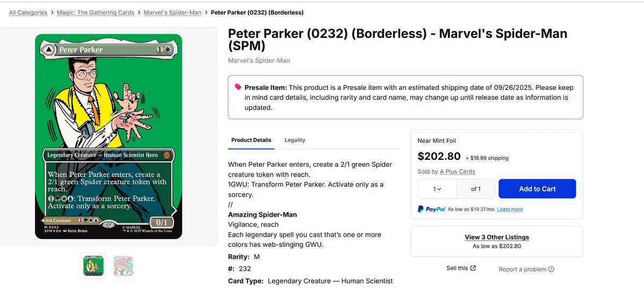Click the external link icon beside Sell this

tap(473, 268)
